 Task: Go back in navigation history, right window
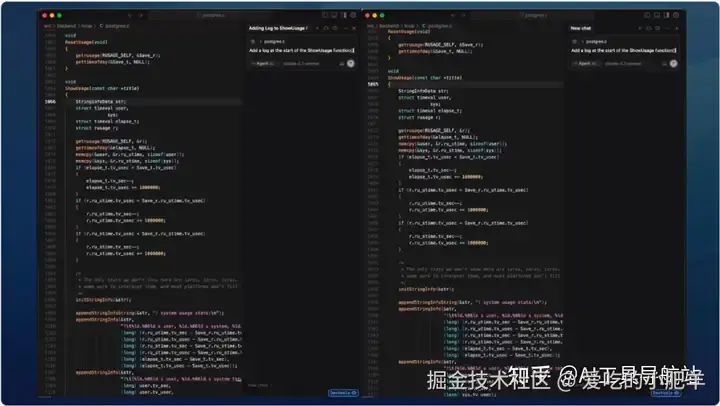click(x=453, y=15)
